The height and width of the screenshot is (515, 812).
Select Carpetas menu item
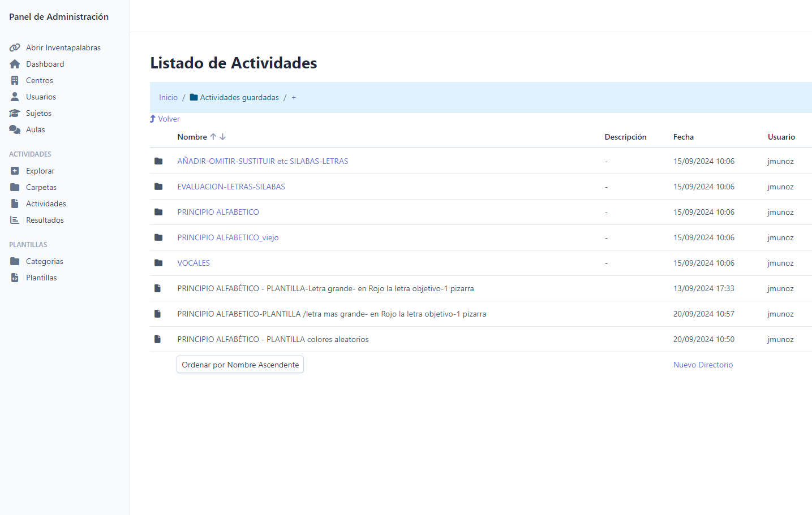coord(41,187)
